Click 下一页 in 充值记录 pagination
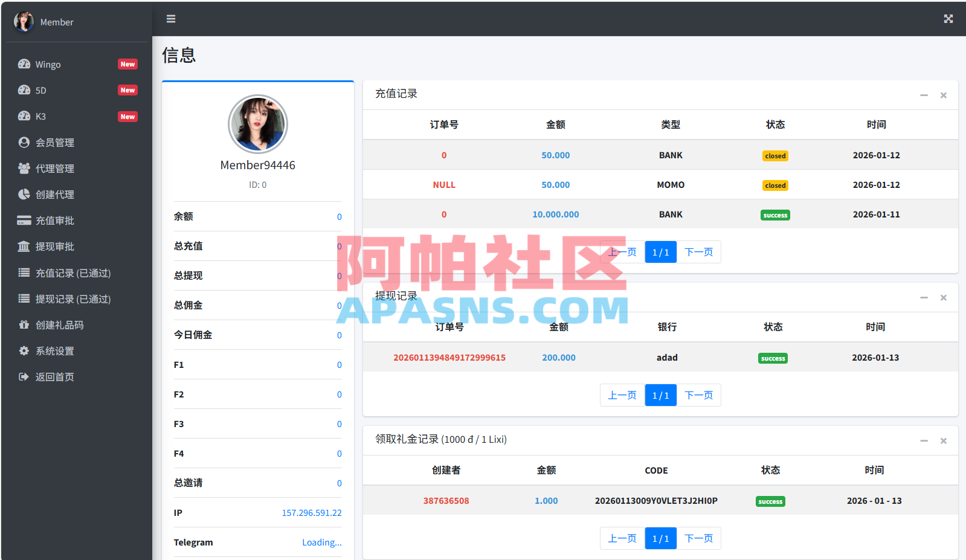This screenshot has width=966, height=560. pyautogui.click(x=698, y=252)
